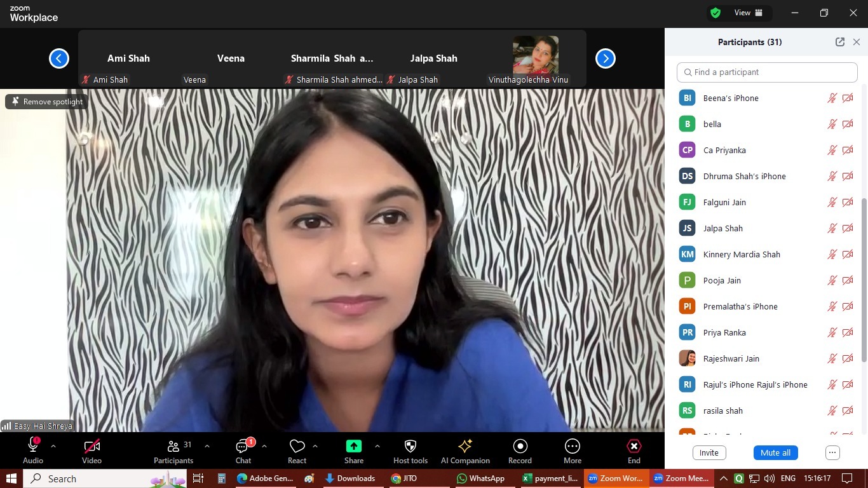868x488 pixels.
Task: Click the Invite button
Action: [709, 453]
